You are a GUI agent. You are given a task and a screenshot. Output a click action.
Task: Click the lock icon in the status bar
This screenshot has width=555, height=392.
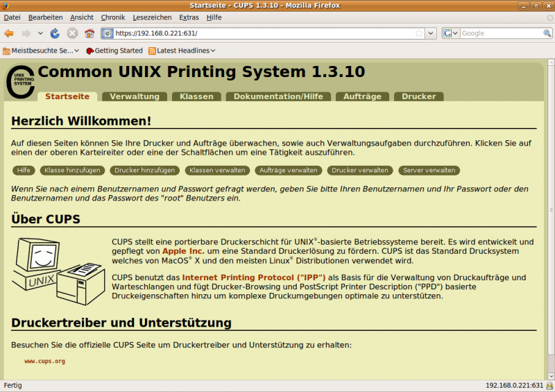pos(549,386)
